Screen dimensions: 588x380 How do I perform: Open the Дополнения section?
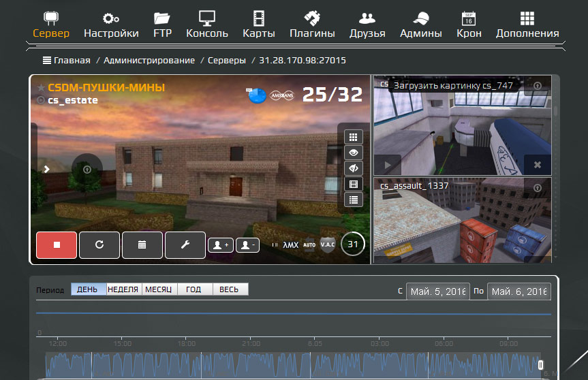point(527,25)
